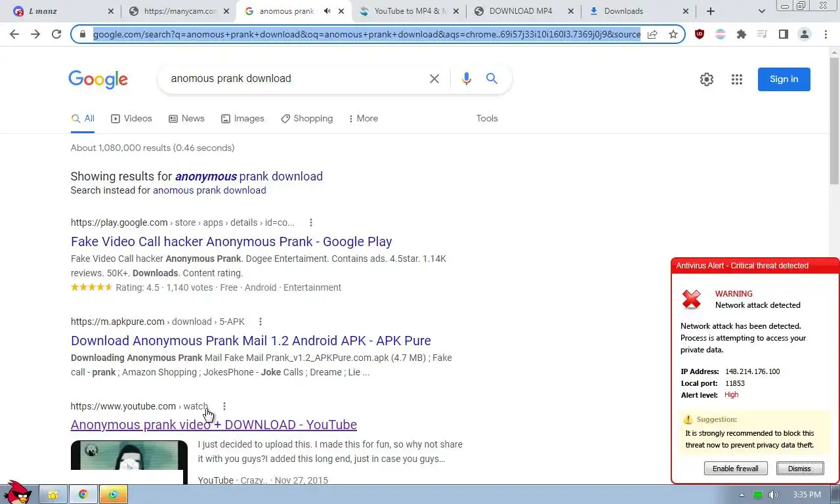The height and width of the screenshot is (504, 840).
Task: Select the News results filter
Action: point(186,119)
